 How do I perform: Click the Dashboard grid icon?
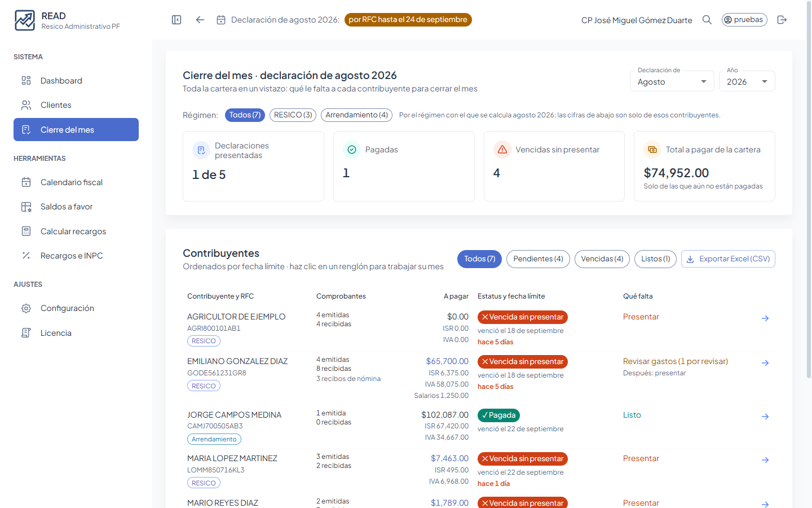tap(26, 81)
